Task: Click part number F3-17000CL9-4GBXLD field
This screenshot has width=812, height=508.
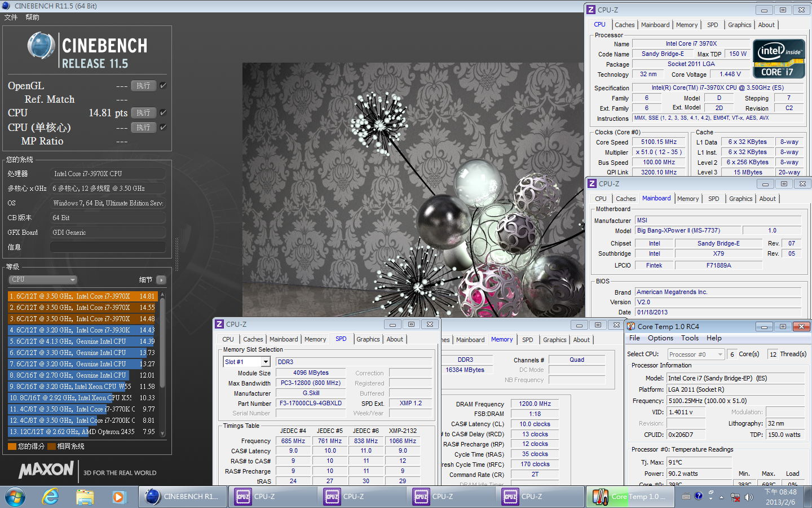Action: point(311,404)
